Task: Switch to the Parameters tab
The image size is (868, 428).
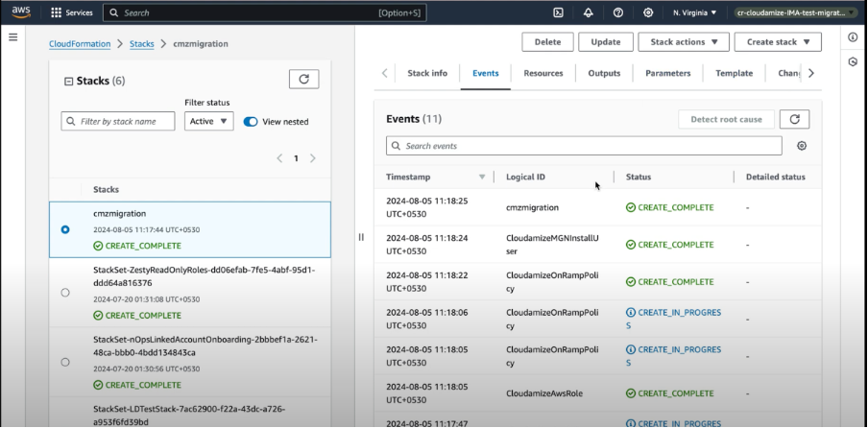Action: (x=667, y=73)
